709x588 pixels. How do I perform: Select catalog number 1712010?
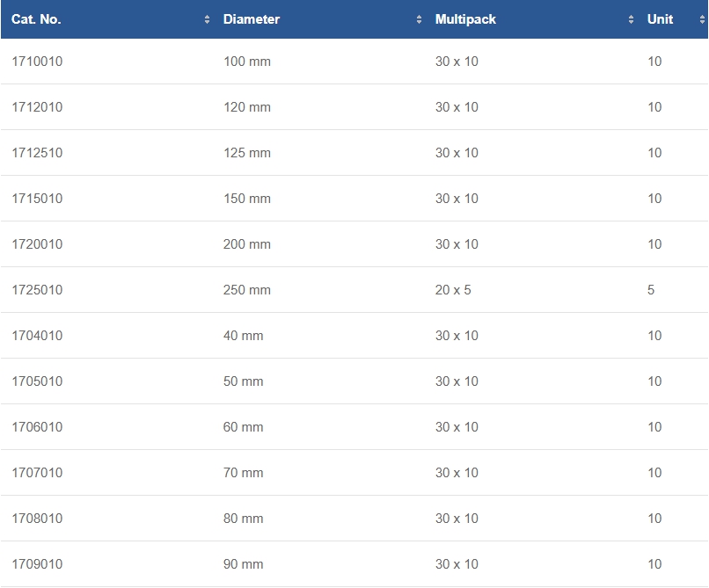click(37, 107)
